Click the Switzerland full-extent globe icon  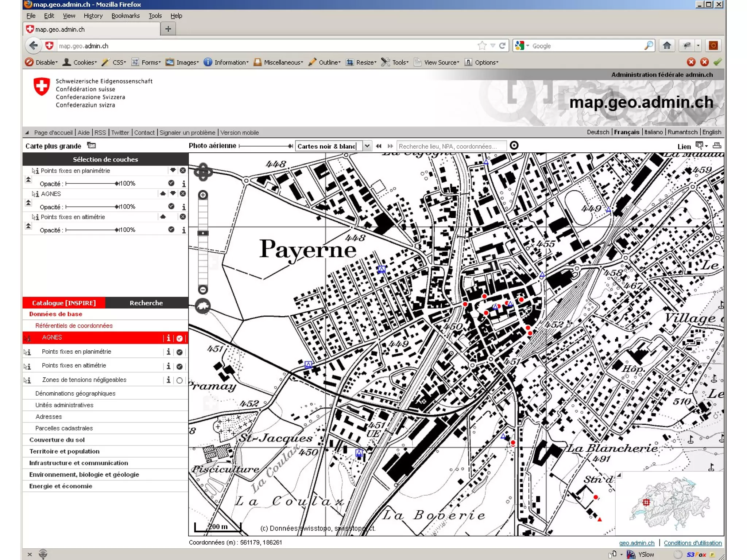(x=203, y=306)
